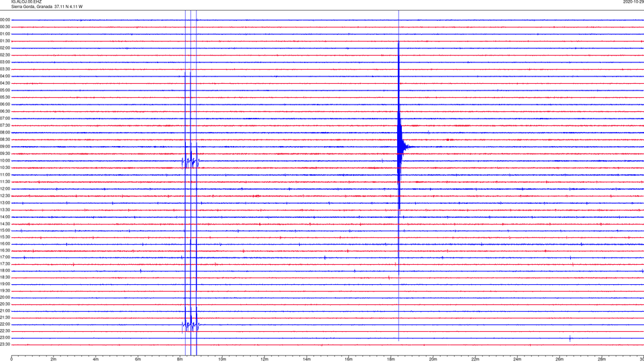The width and height of the screenshot is (644, 362).
Task: Select the 14:00 trace time label
Action: [5, 217]
